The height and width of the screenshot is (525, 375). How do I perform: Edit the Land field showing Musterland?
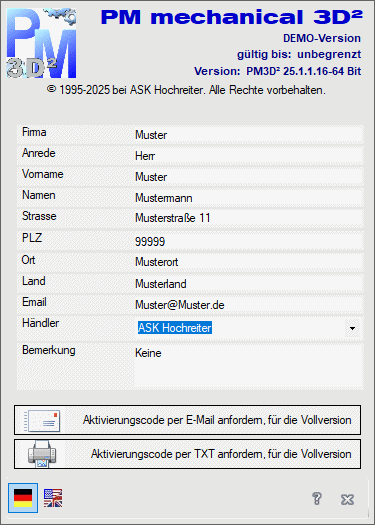[248, 284]
